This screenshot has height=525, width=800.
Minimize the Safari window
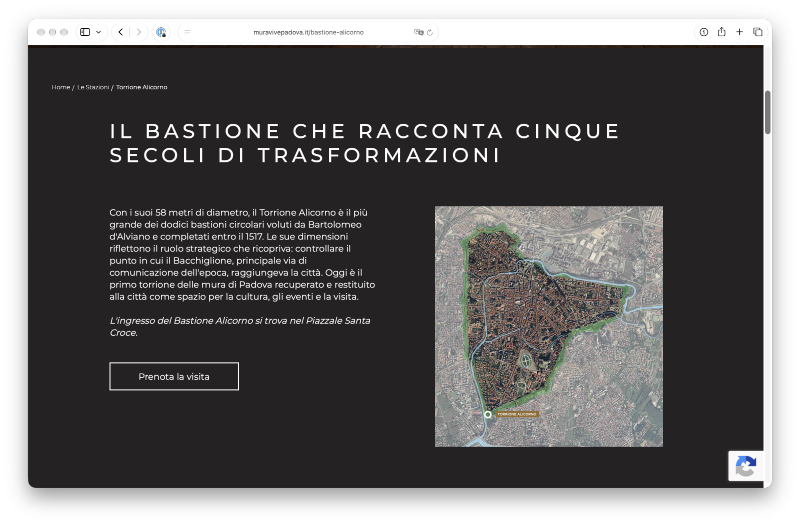click(53, 32)
